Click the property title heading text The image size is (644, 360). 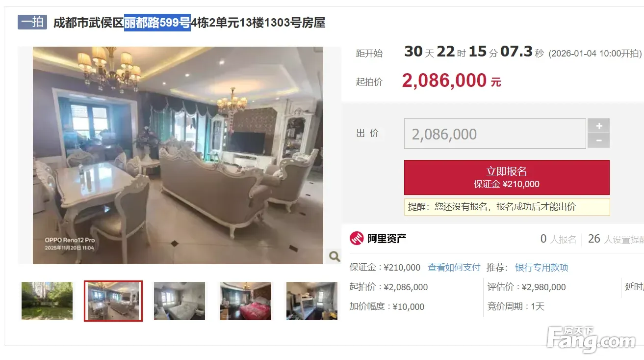pyautogui.click(x=189, y=23)
